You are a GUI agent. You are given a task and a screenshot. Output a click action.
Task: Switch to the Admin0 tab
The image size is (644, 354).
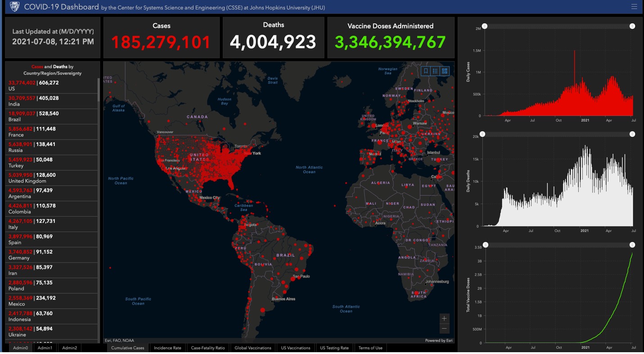20,348
